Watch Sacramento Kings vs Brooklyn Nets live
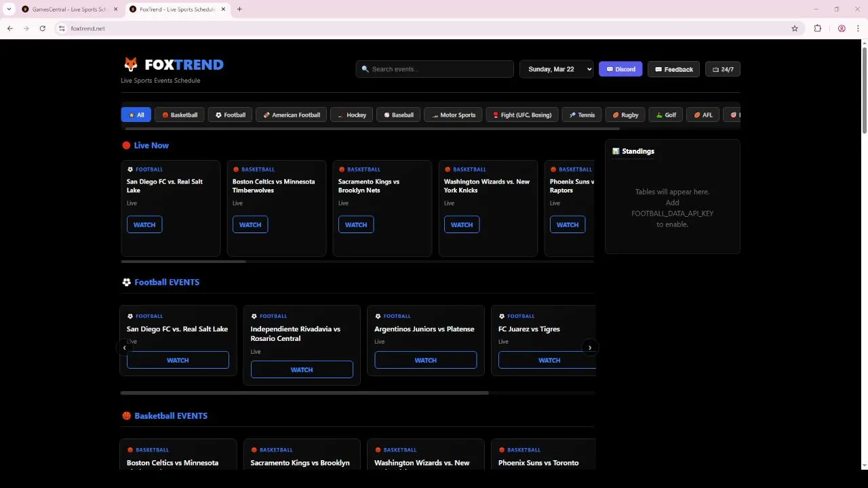The image size is (868, 488). point(356,225)
